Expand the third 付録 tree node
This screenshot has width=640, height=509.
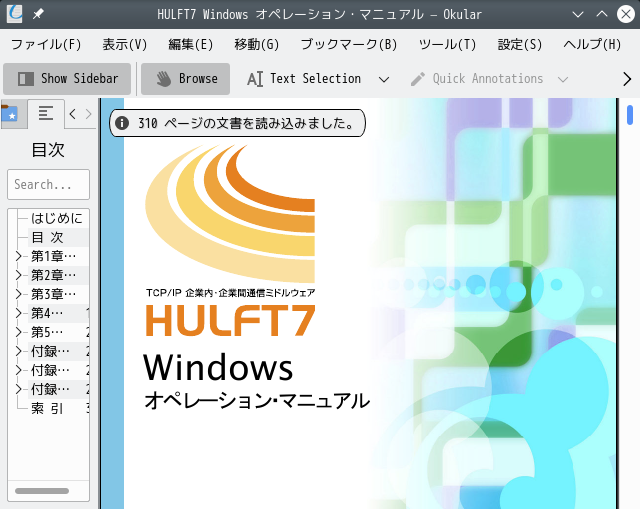(x=18, y=389)
